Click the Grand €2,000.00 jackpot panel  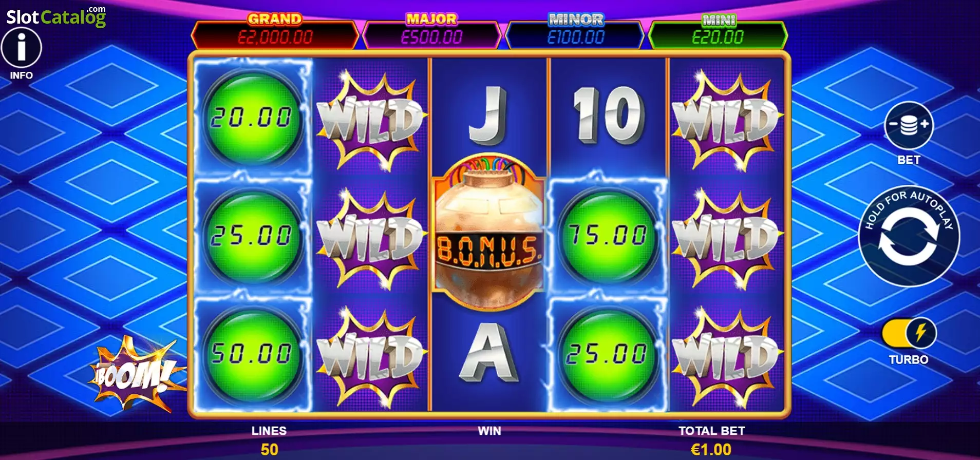click(275, 31)
